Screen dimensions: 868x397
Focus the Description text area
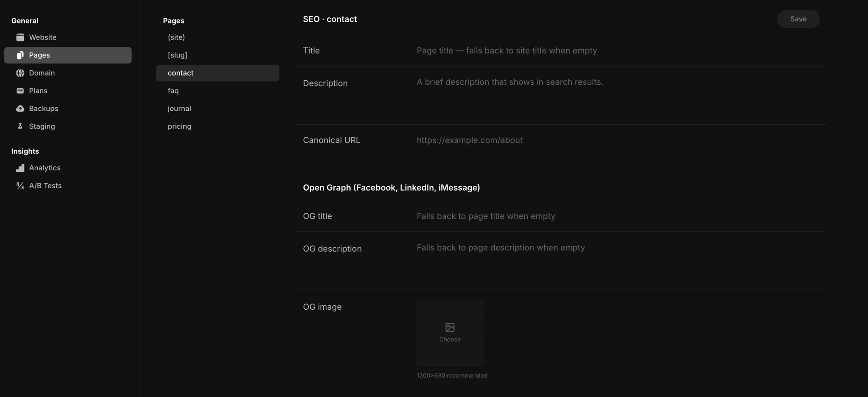618,96
